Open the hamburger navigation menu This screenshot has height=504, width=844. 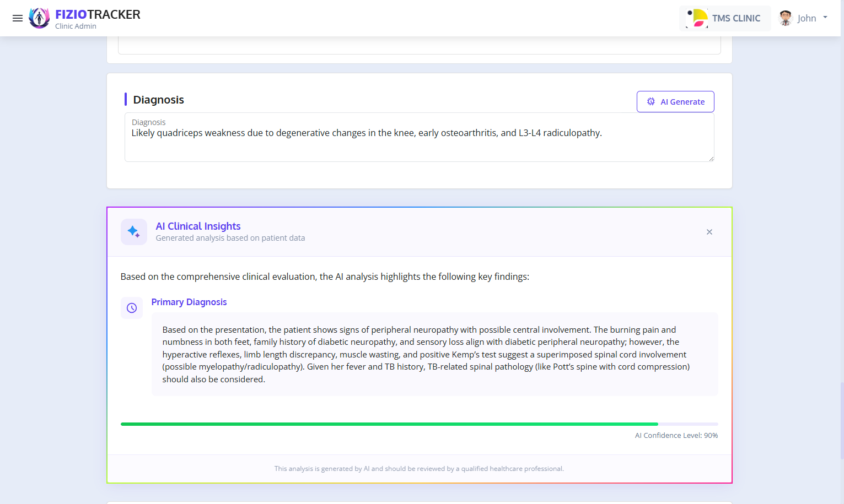17,18
